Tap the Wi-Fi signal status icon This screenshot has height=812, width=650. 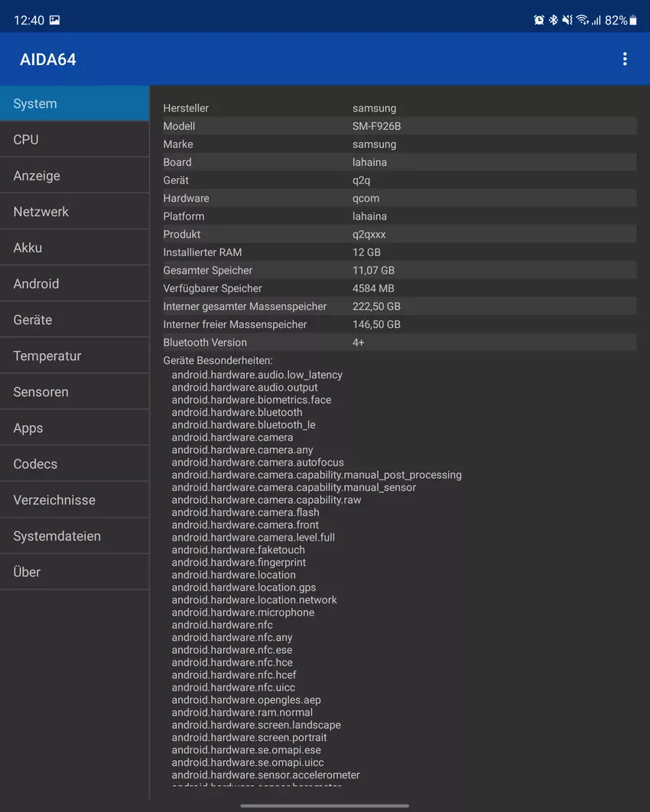click(x=582, y=21)
